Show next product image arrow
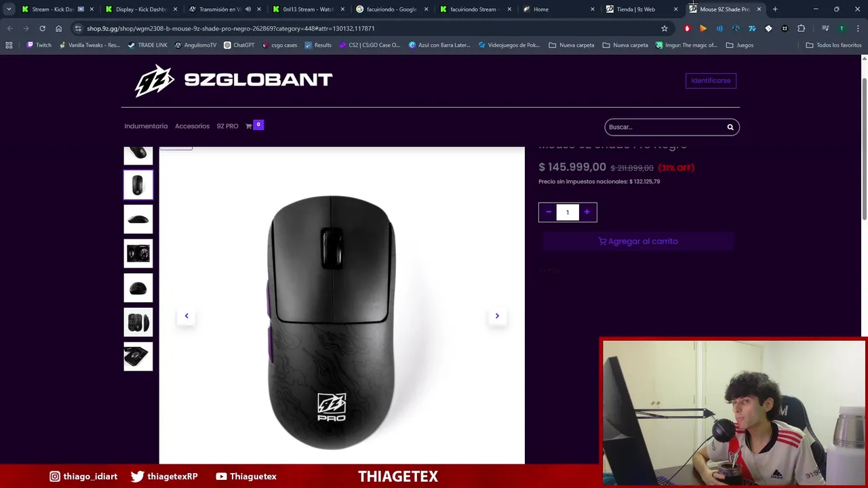868x488 pixels. tap(497, 316)
